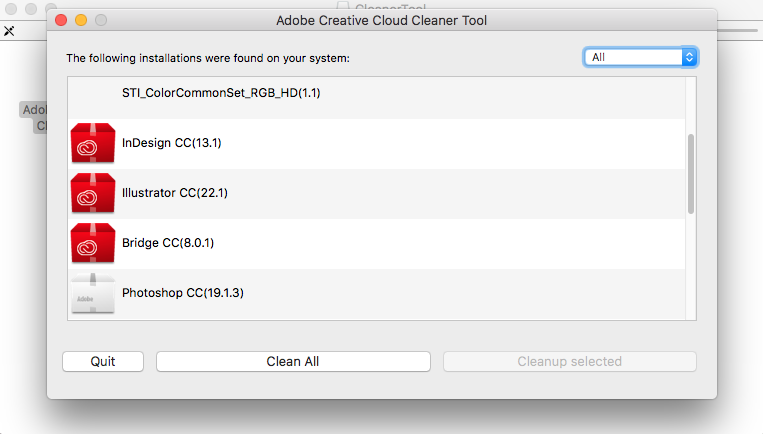Click the red Bridge CC package icon

click(x=93, y=242)
